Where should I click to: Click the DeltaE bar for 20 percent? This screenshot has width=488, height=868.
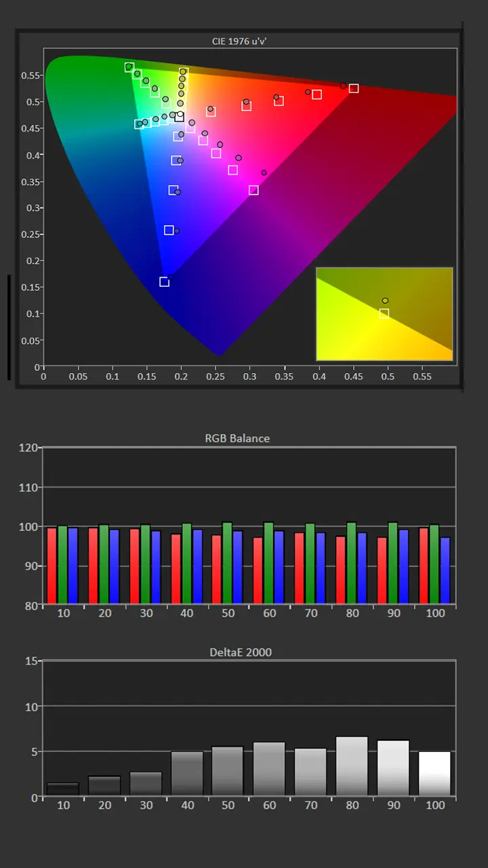104,786
